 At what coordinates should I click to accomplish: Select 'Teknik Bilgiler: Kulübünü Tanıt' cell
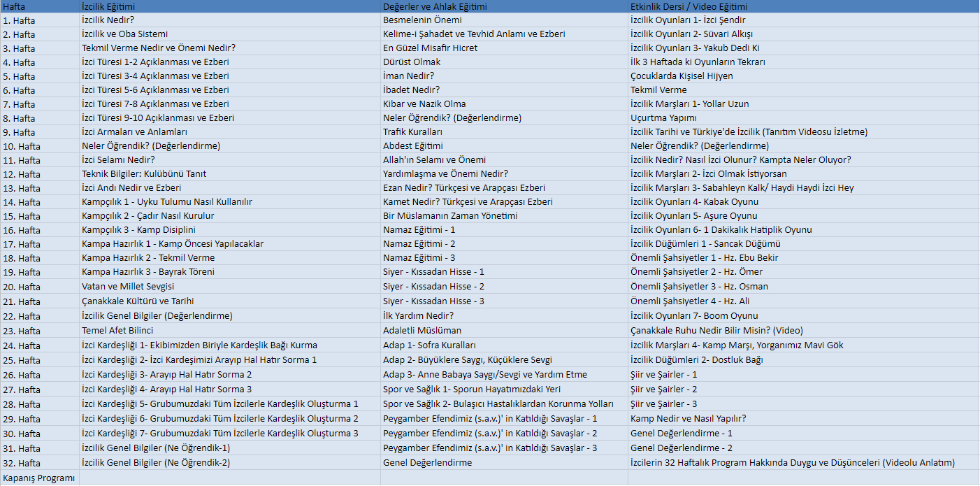(x=230, y=174)
